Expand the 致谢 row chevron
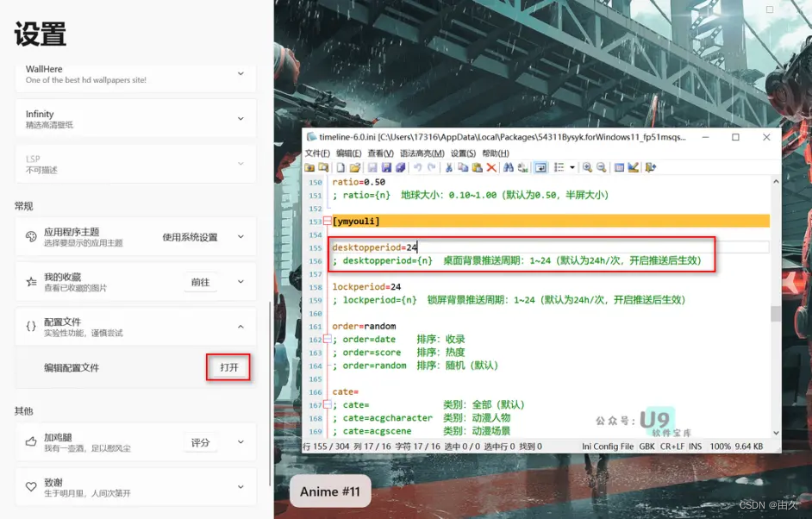 click(x=240, y=487)
